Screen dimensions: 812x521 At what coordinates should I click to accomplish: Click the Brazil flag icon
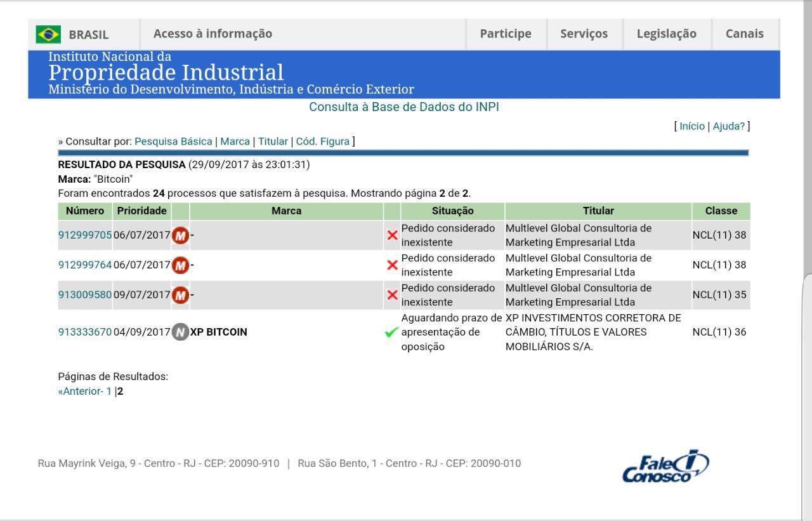pos(48,34)
